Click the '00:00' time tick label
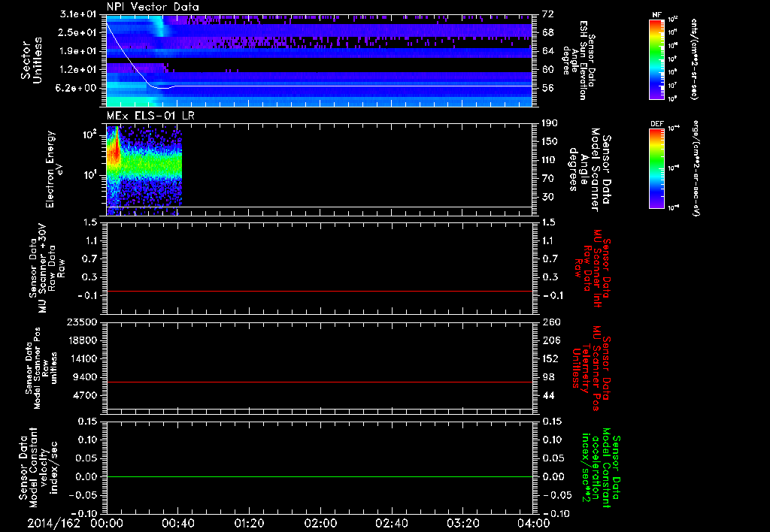The image size is (770, 532). (x=107, y=523)
